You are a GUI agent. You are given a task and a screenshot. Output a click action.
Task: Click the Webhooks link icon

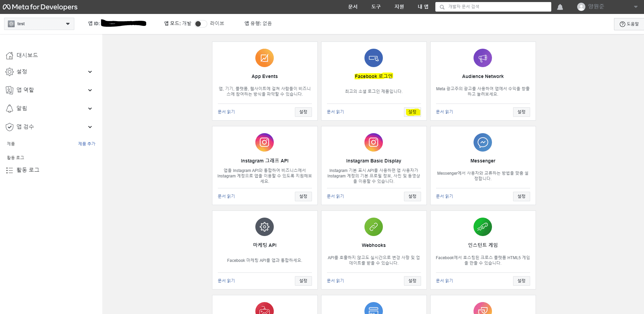coord(373,227)
